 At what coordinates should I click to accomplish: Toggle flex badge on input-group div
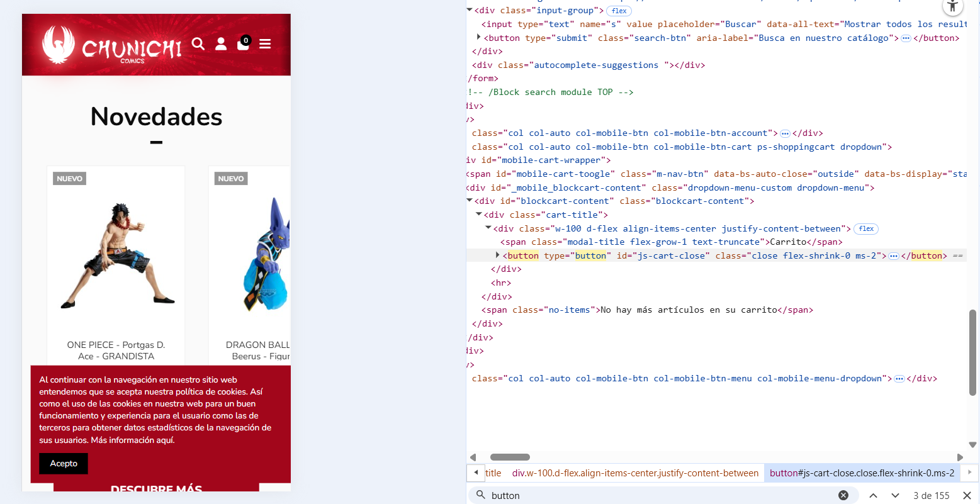click(619, 11)
